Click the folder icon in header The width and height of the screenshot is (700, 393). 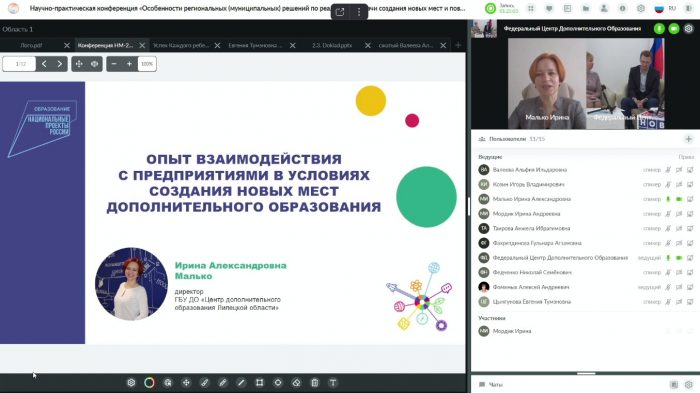pos(586,8)
